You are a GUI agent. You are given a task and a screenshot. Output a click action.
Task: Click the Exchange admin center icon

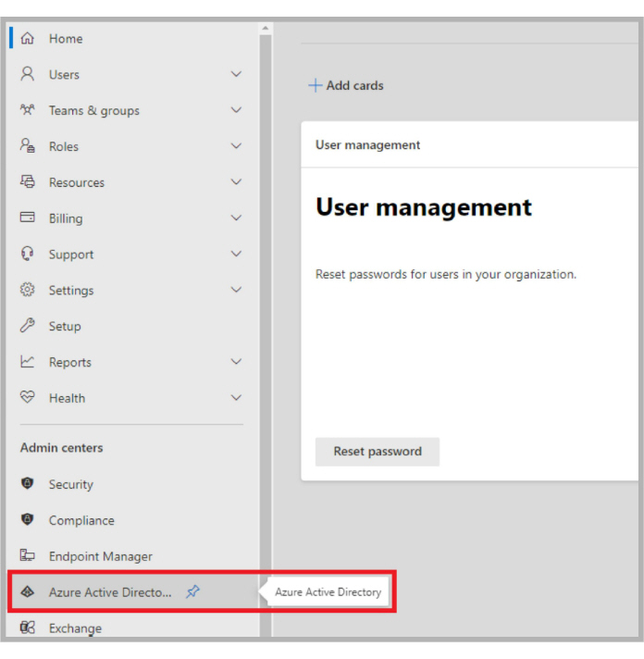click(x=28, y=628)
